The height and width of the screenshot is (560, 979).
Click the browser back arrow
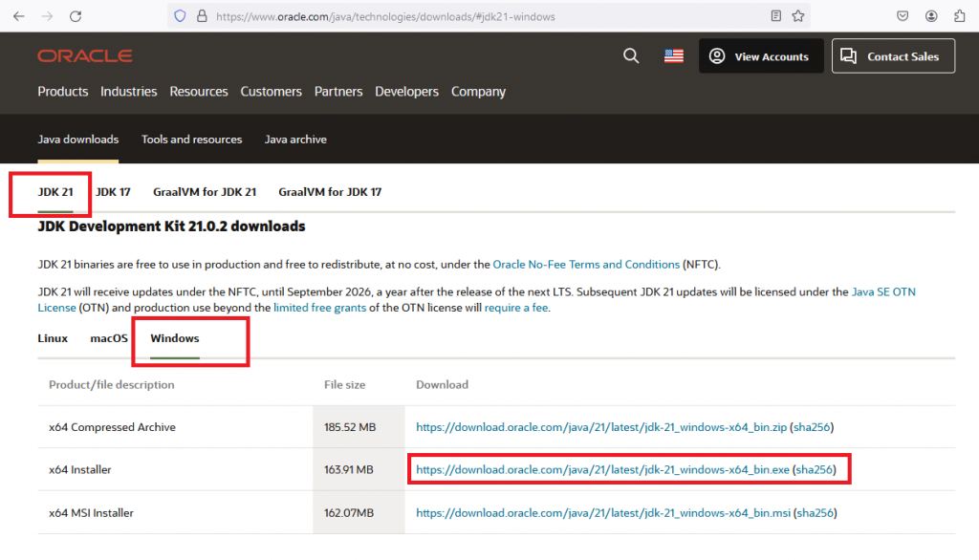19,16
